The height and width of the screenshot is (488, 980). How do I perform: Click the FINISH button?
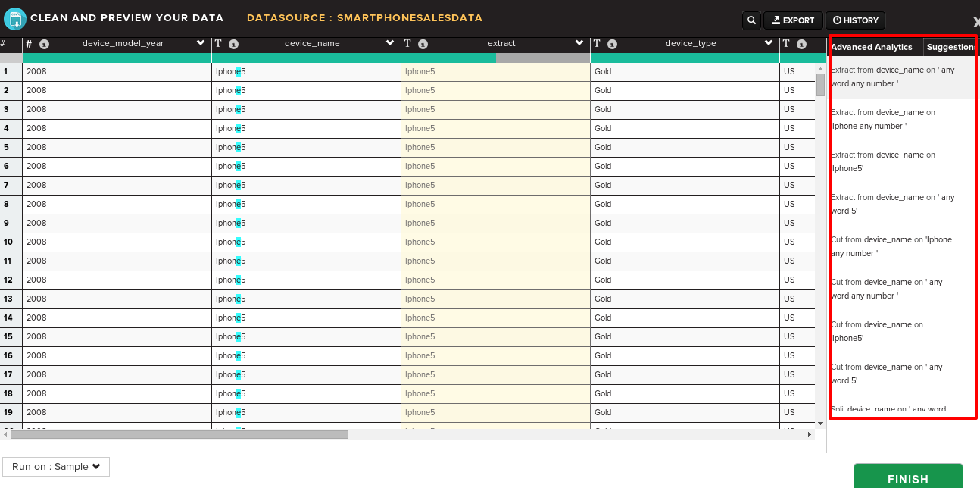pyautogui.click(x=908, y=478)
